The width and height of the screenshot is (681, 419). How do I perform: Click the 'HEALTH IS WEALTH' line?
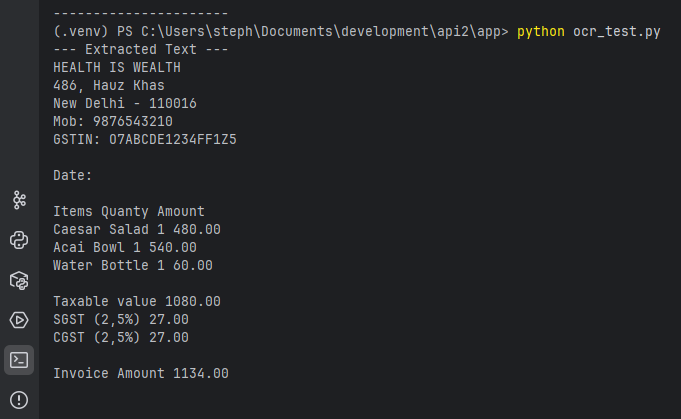117,68
